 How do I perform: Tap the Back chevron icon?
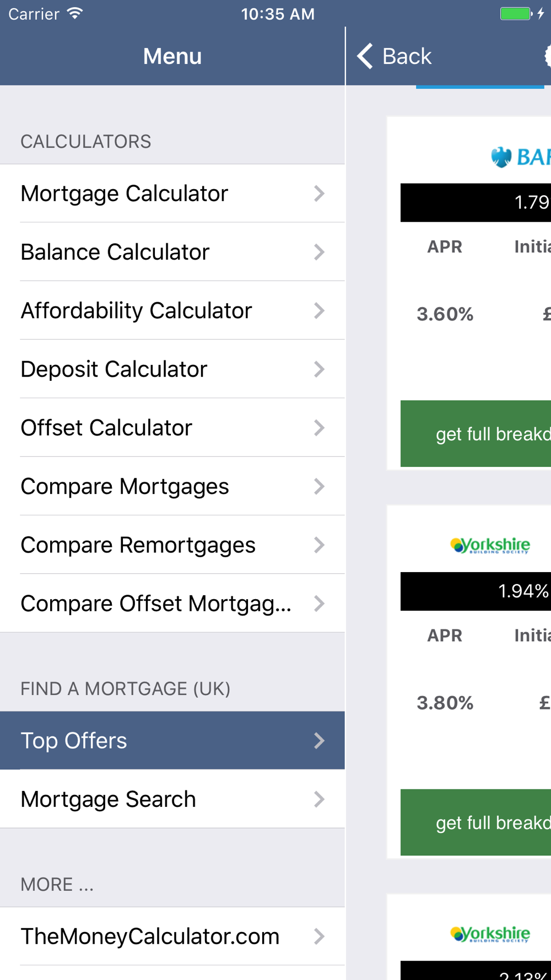tap(365, 56)
